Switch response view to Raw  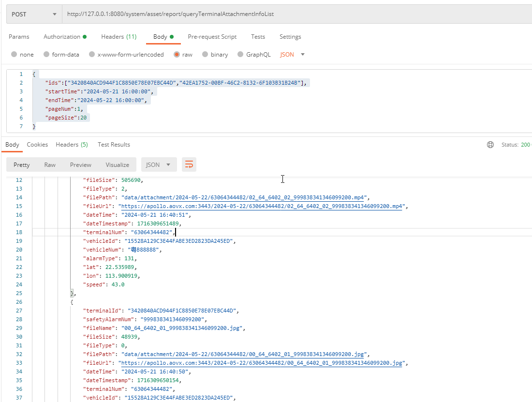(50, 165)
